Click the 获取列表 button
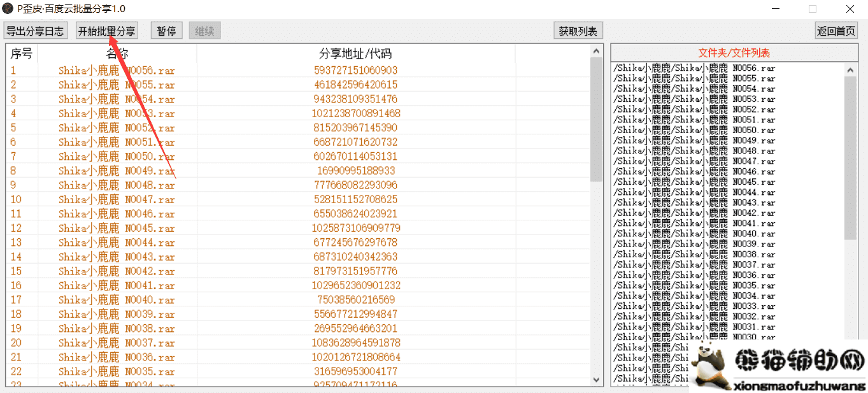 [578, 31]
